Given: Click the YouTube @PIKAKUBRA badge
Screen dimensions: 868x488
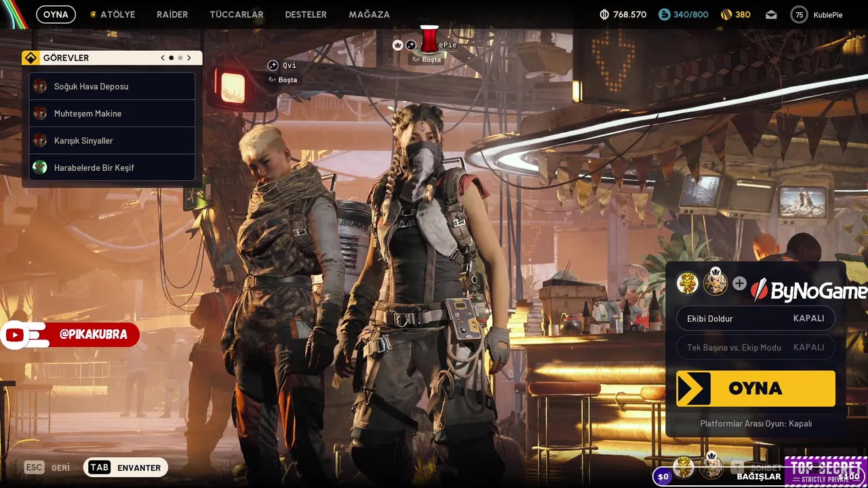Looking at the screenshot, I should tap(70, 335).
